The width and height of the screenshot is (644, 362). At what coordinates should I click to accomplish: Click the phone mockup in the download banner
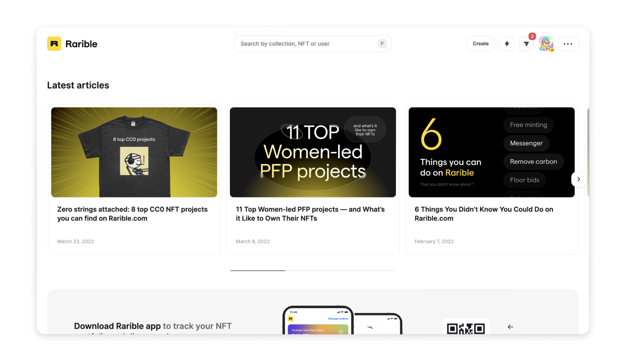(x=318, y=320)
